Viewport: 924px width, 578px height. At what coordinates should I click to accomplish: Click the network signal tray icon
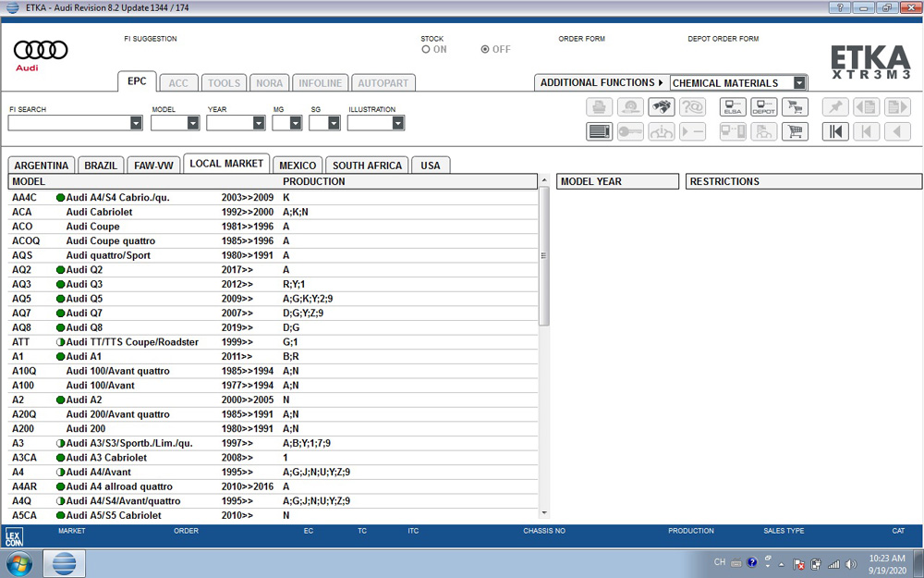[833, 564]
